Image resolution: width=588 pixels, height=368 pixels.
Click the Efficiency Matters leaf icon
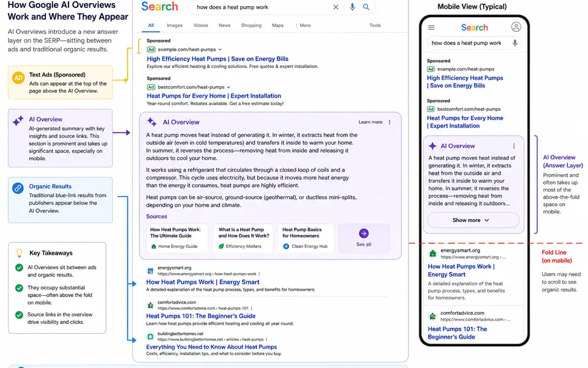click(221, 247)
